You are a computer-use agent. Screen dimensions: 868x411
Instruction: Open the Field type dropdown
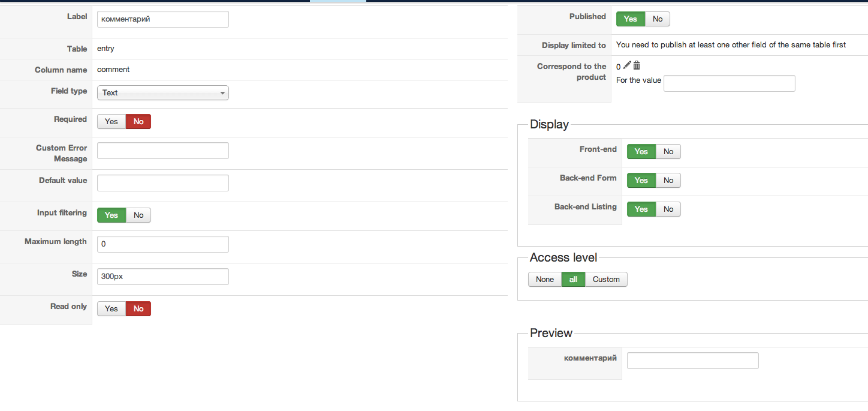pos(163,93)
